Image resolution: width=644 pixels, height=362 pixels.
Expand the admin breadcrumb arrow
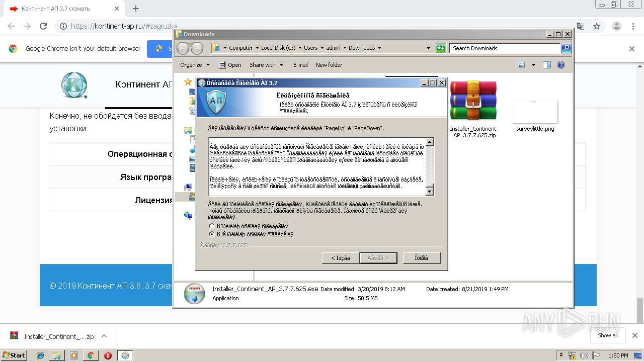pyautogui.click(x=345, y=48)
